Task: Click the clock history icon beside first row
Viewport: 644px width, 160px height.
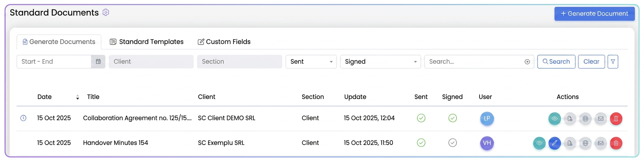Action: 23,118
